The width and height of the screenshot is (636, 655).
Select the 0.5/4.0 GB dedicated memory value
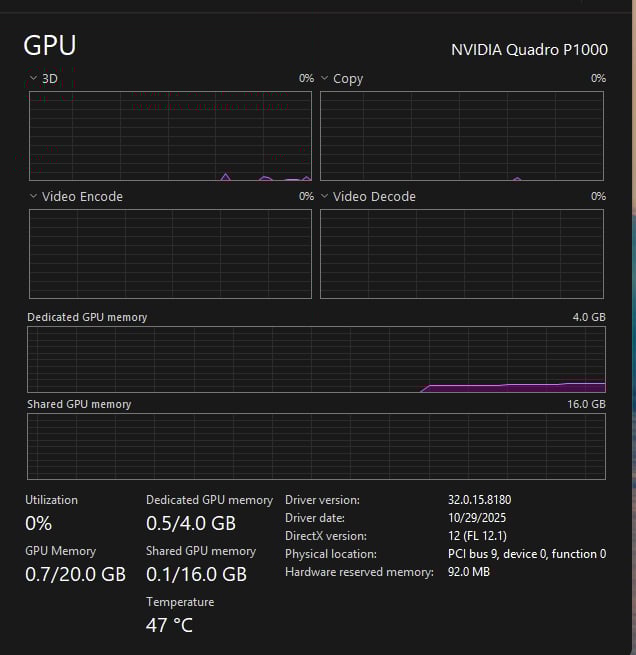[x=190, y=523]
